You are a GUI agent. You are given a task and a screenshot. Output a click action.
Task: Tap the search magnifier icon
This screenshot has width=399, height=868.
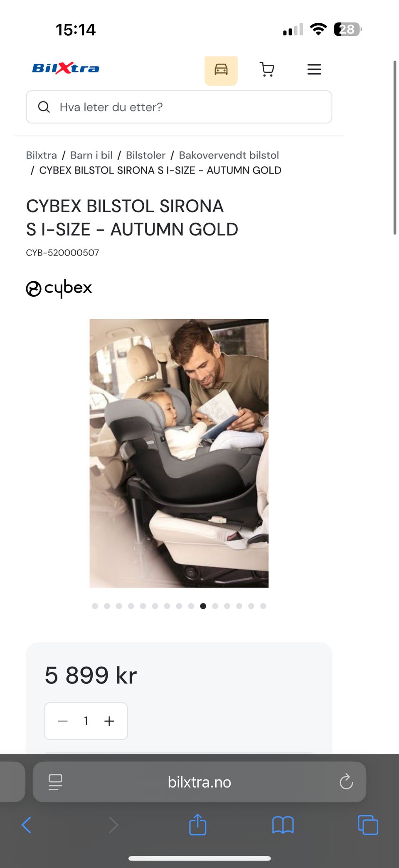coord(44,107)
